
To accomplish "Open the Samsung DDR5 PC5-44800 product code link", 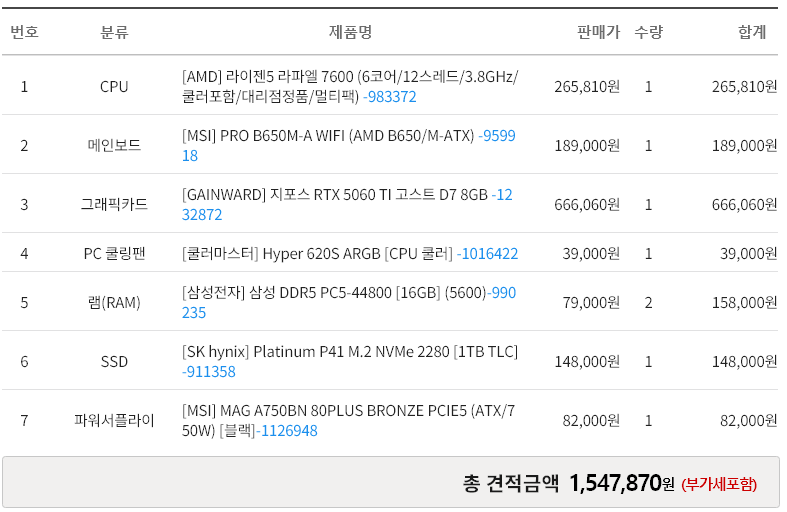I will pos(503,293).
